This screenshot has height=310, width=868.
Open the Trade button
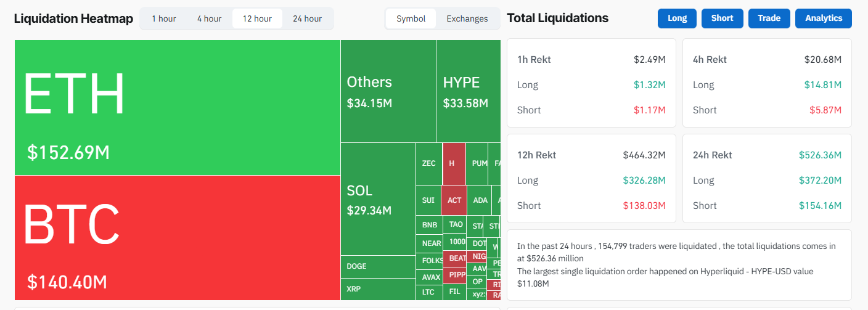[x=769, y=18]
